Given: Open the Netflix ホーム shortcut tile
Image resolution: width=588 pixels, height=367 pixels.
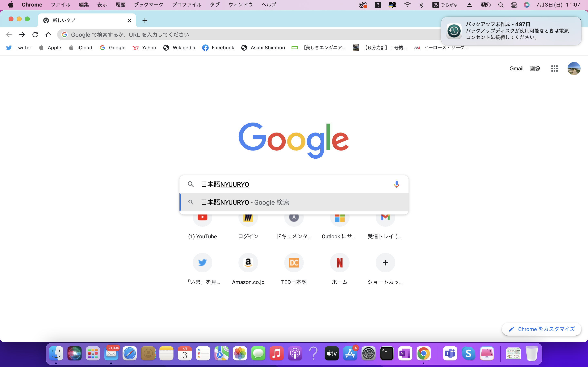Looking at the screenshot, I should point(340,263).
